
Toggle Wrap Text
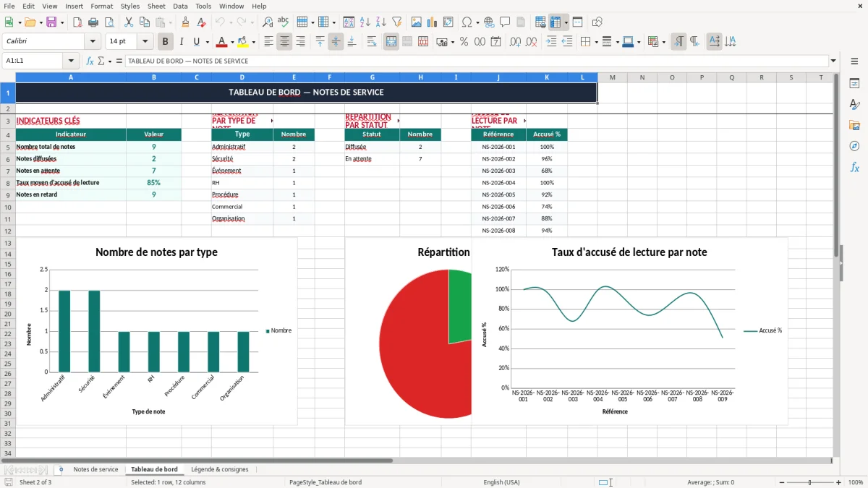click(372, 42)
